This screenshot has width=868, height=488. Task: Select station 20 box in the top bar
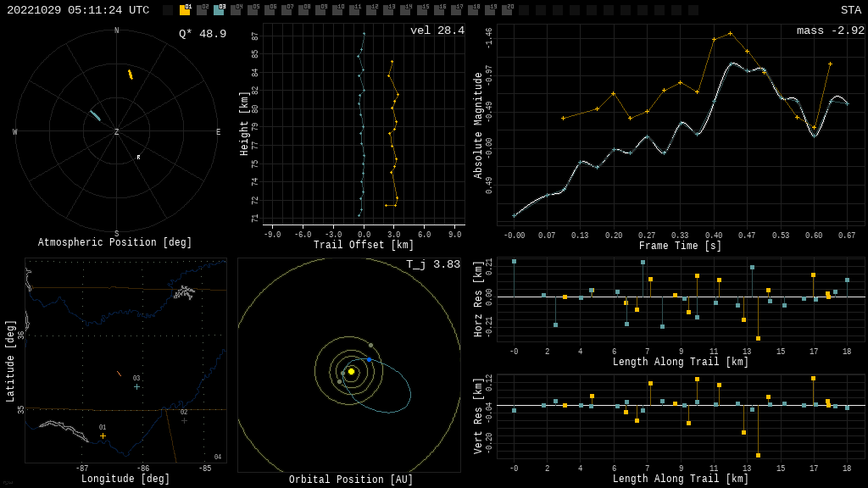[507, 10]
